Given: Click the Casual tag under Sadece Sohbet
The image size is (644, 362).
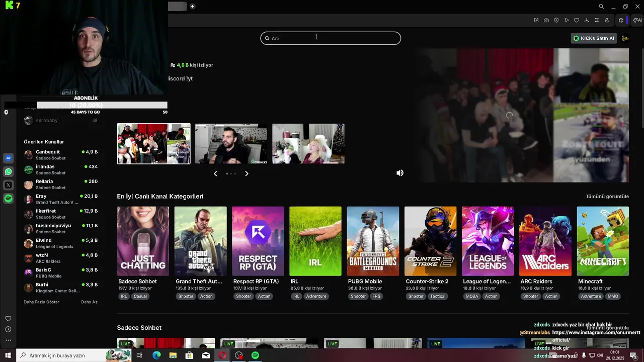Looking at the screenshot, I should tap(140, 296).
